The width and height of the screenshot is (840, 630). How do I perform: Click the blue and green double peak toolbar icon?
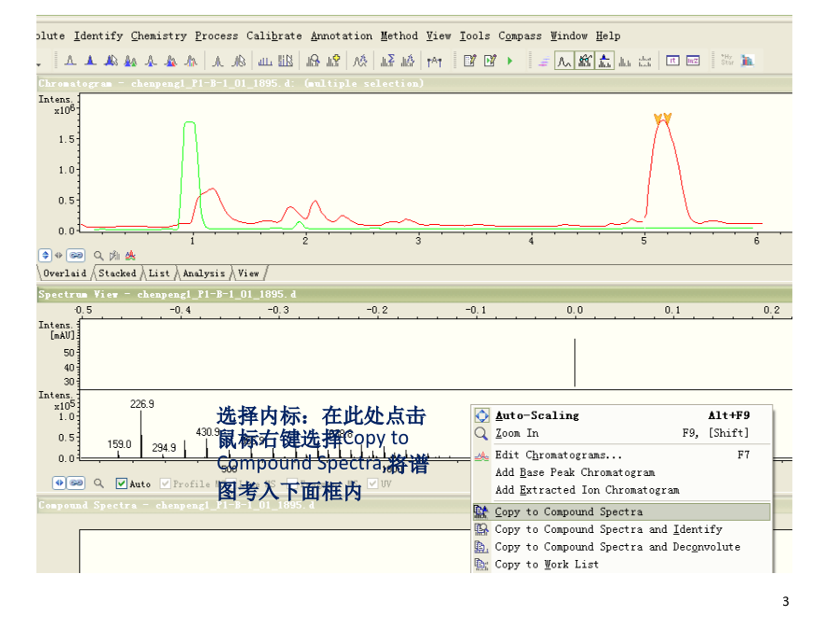(131, 61)
